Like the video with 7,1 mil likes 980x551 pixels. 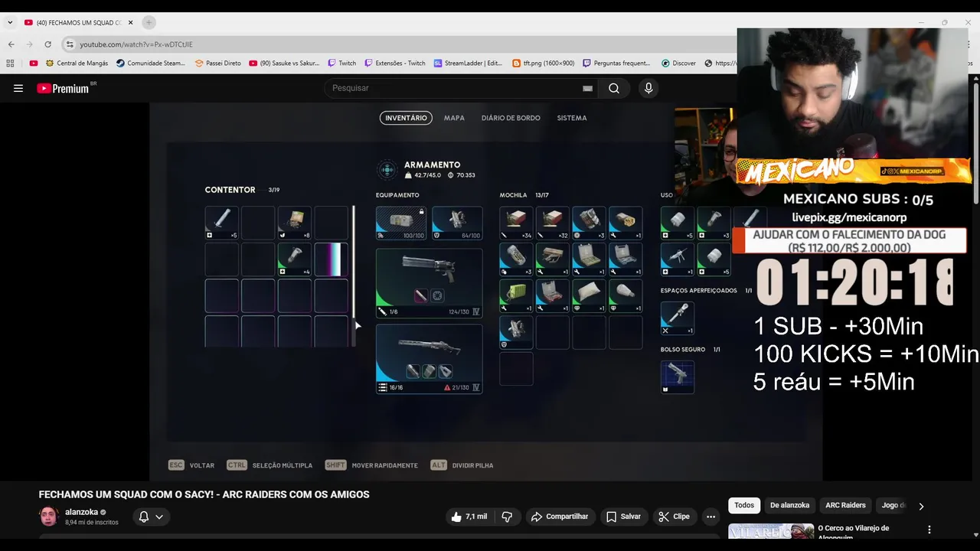point(470,517)
